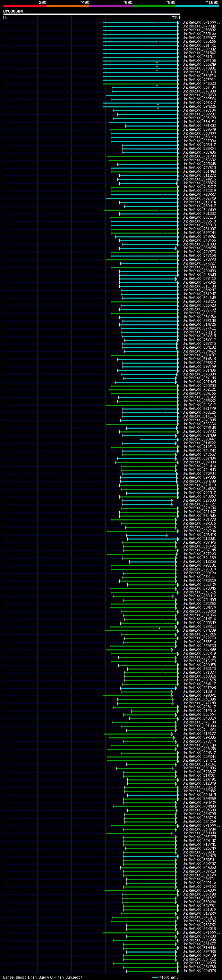Click the query title BP030684

13,11
